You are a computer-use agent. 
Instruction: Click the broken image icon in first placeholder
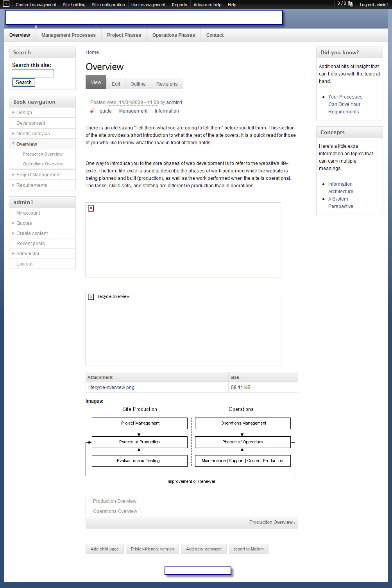point(91,208)
